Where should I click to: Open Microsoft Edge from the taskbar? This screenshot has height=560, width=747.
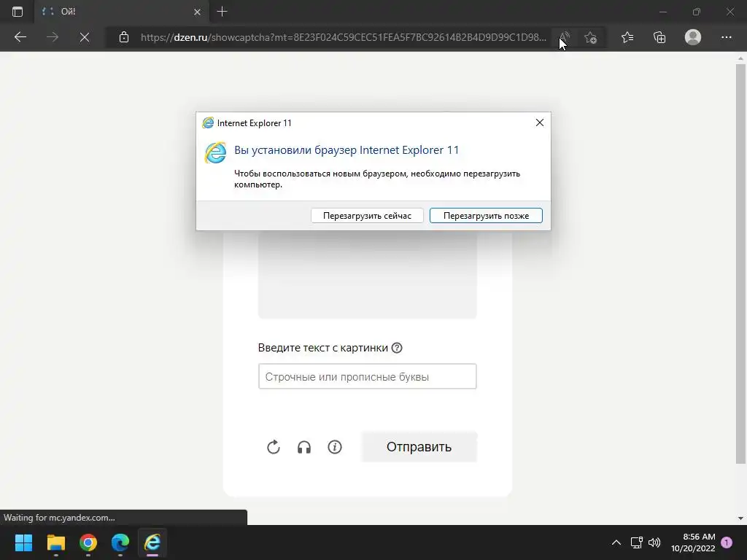coord(120,542)
